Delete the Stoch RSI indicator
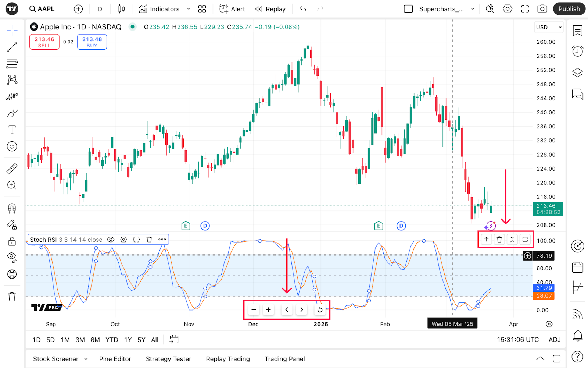Image resolution: width=588 pixels, height=368 pixels. 149,240
